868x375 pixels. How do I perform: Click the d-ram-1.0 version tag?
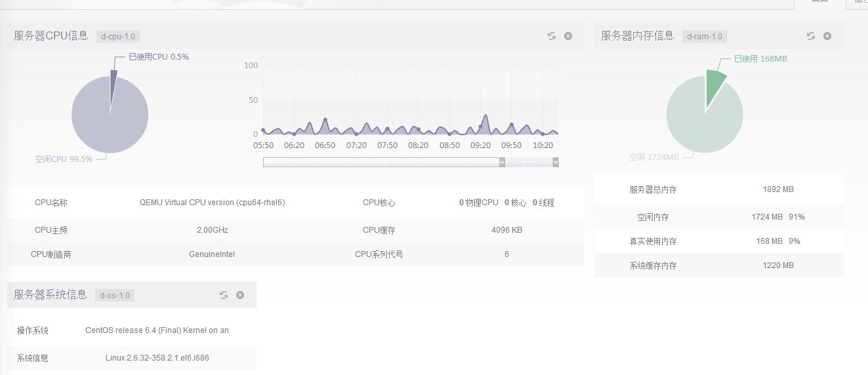tap(705, 37)
